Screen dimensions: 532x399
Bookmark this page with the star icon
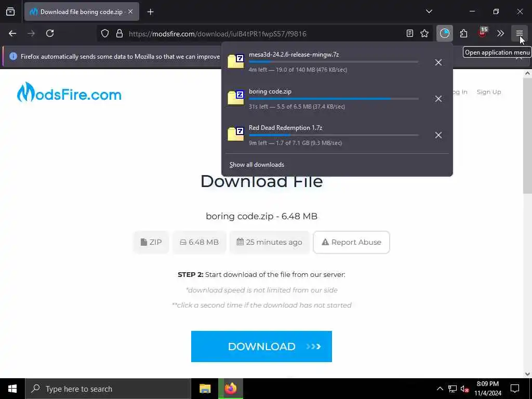[424, 33]
